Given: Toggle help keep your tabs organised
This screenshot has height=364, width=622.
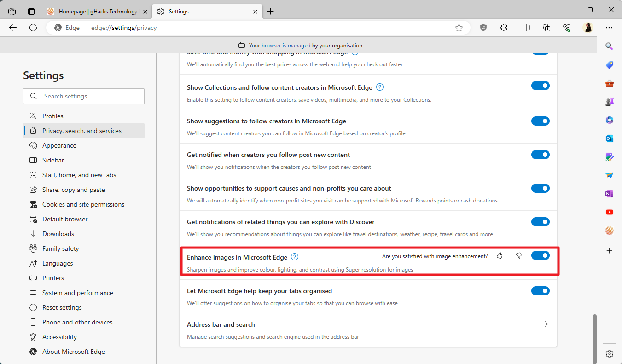Looking at the screenshot, I should (541, 291).
